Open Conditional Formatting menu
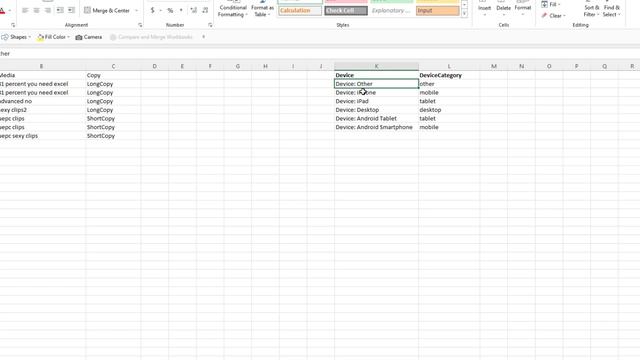Image resolution: width=640 pixels, height=360 pixels. click(x=233, y=9)
